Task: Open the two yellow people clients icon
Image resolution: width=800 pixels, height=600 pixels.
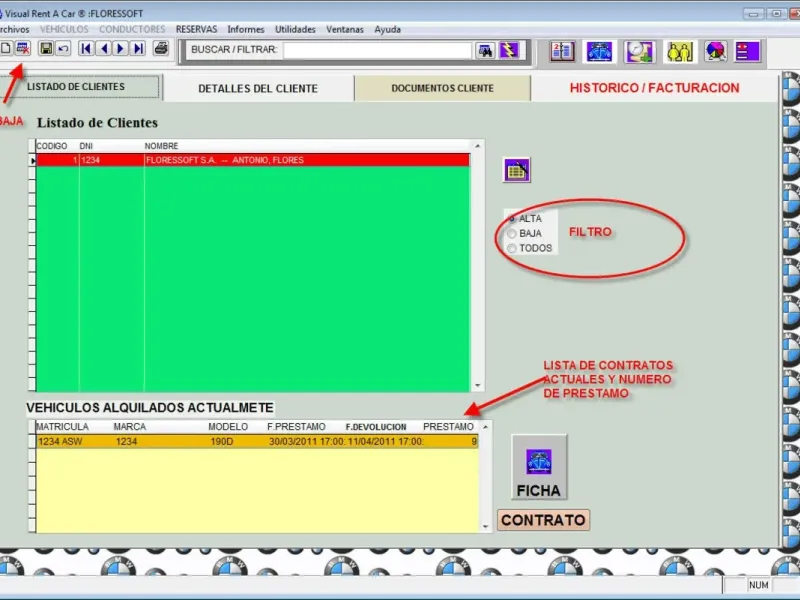Action: point(680,52)
